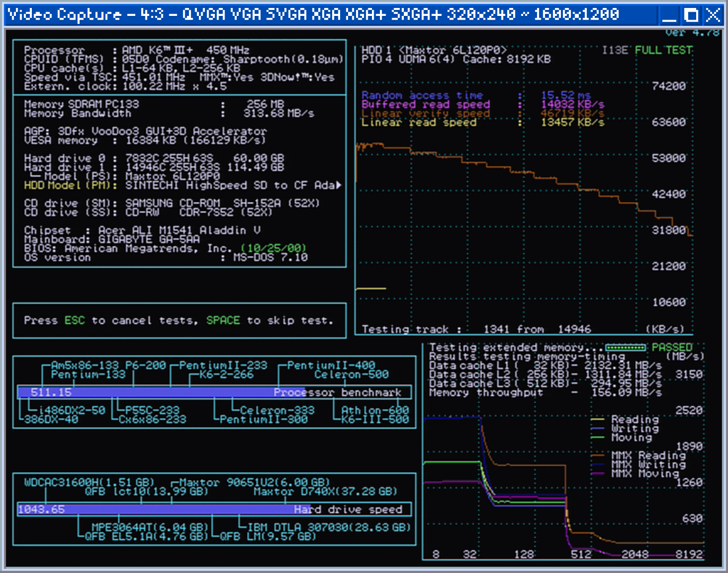Select the "QFB LM(9.57 GB)" reference drive
This screenshot has width=728, height=573.
coord(267,536)
